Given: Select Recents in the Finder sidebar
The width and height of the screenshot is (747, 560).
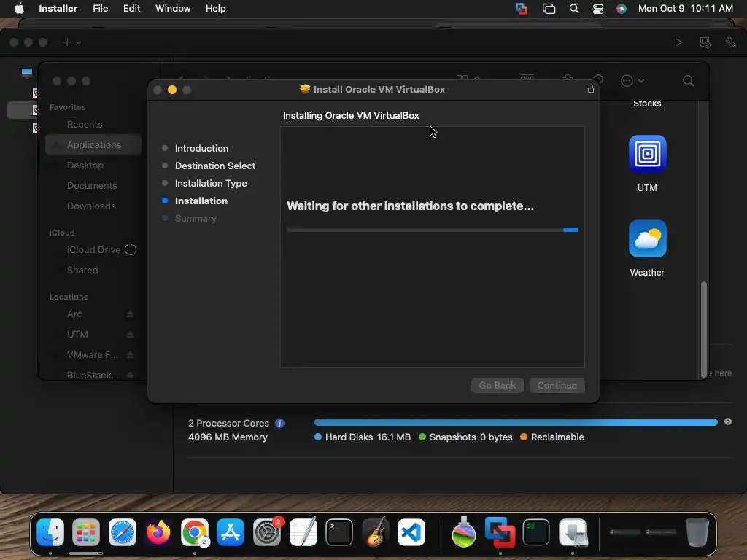Looking at the screenshot, I should click(x=93, y=124).
